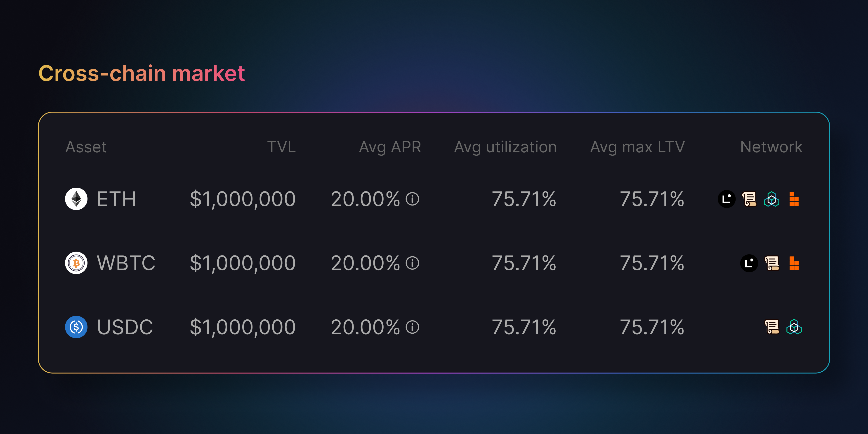Click the Avg max LTV column header
This screenshot has height=434, width=868.
pos(637,147)
